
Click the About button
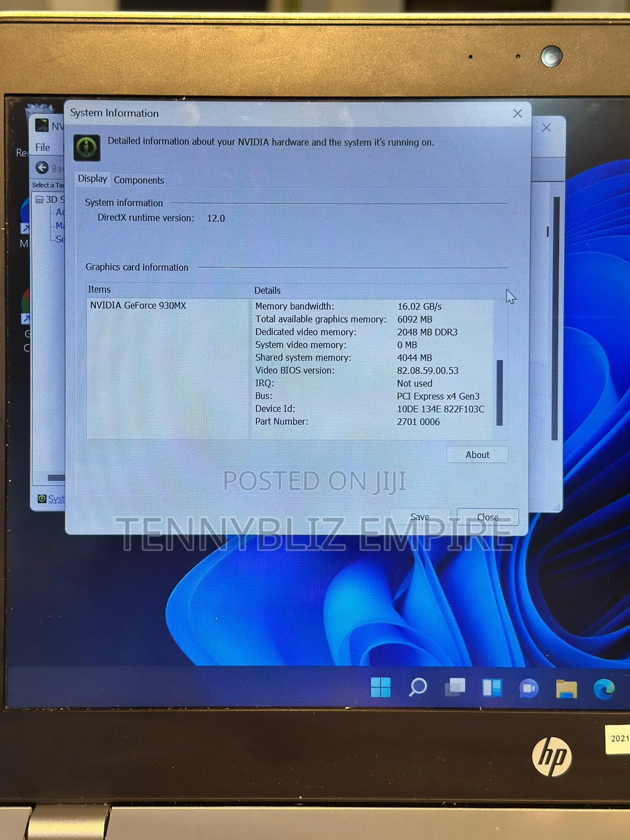[477, 455]
